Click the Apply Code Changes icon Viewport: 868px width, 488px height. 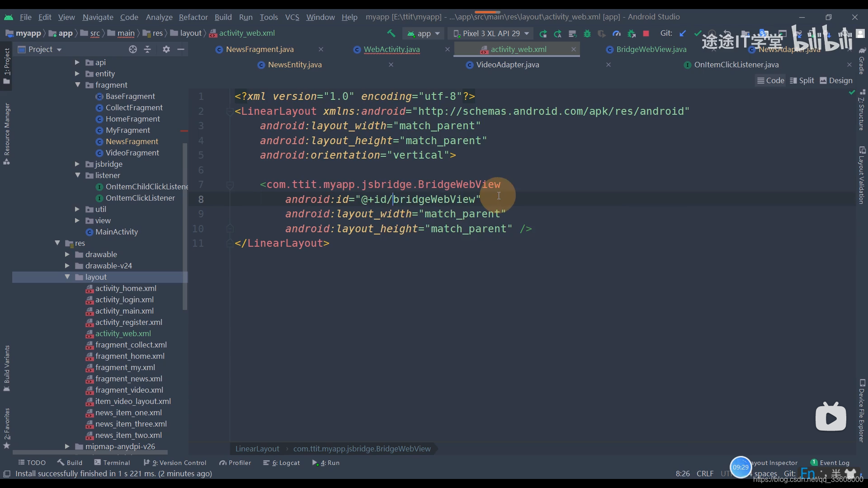point(572,33)
